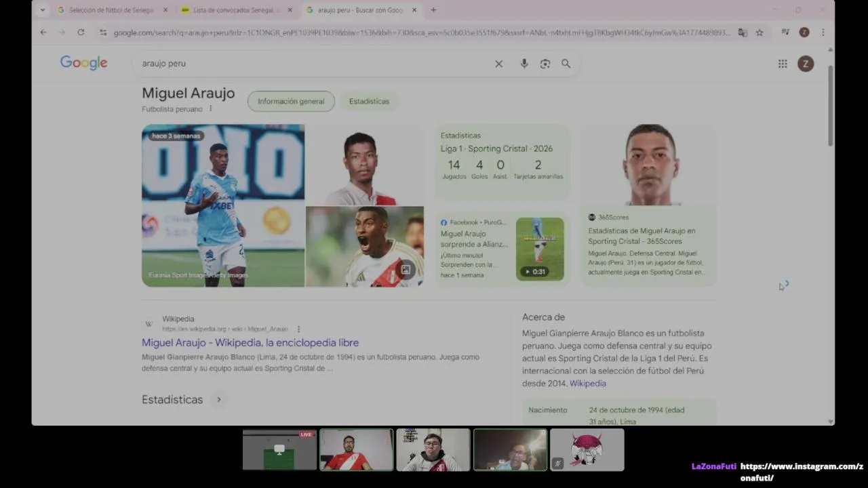
Task: Open photo of Araujo in light-blue kit
Action: [x=223, y=205]
